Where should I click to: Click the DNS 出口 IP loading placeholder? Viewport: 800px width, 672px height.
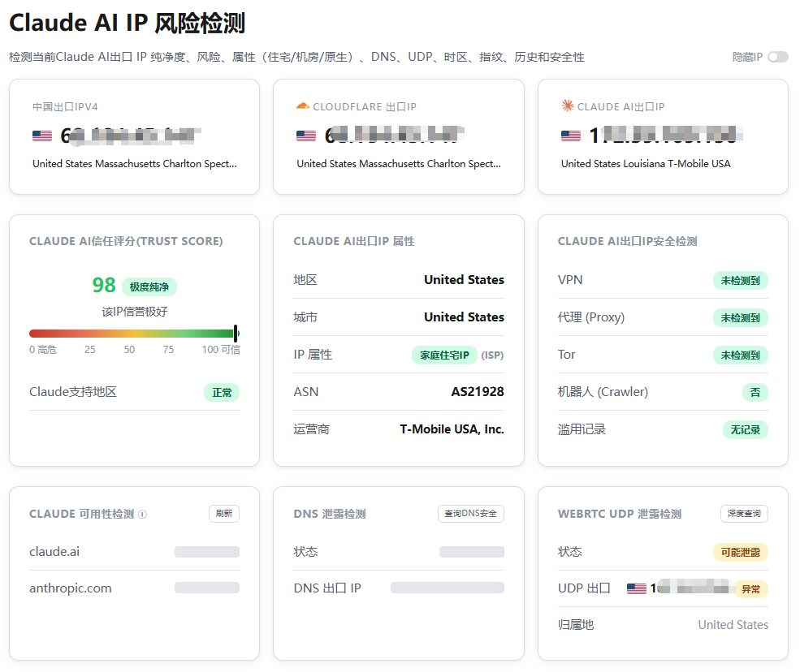tap(448, 588)
